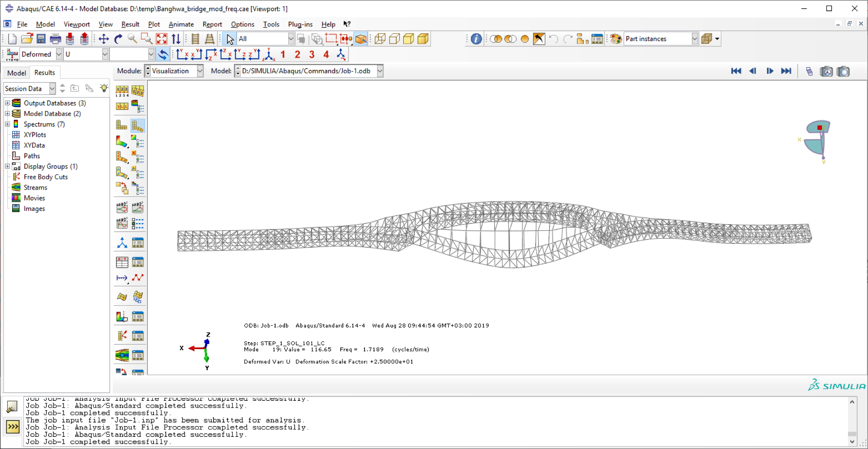The width and height of the screenshot is (868, 449).
Task: Apply the XY plane view
Action: [182, 54]
